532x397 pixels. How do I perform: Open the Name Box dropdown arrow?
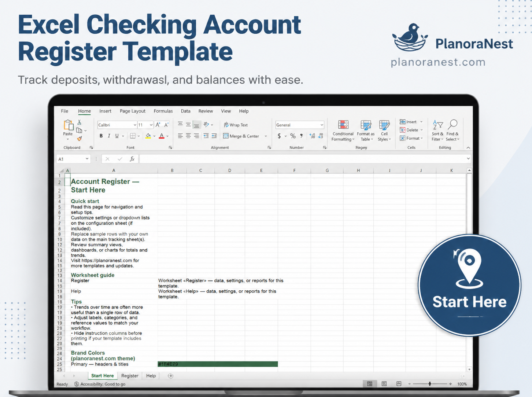[x=87, y=159]
